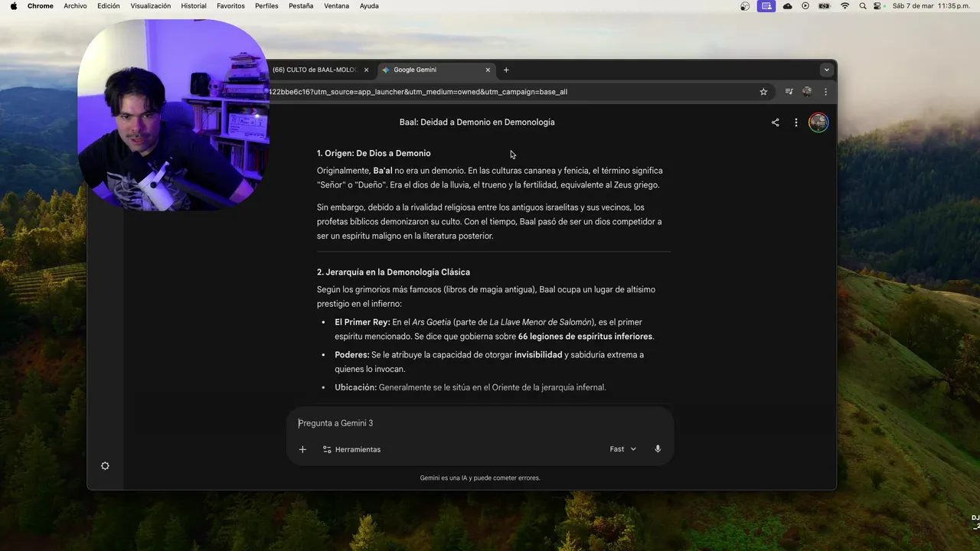This screenshot has height=551, width=980.
Task: Click the screen recording menu bar icon
Action: click(766, 6)
